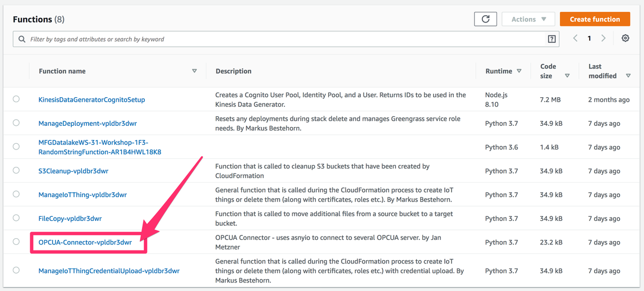Open ManageIoTThingCredentialUpload-vpldbr3dwr function link
Viewport: 644px width, 291px height.
pyautogui.click(x=109, y=271)
